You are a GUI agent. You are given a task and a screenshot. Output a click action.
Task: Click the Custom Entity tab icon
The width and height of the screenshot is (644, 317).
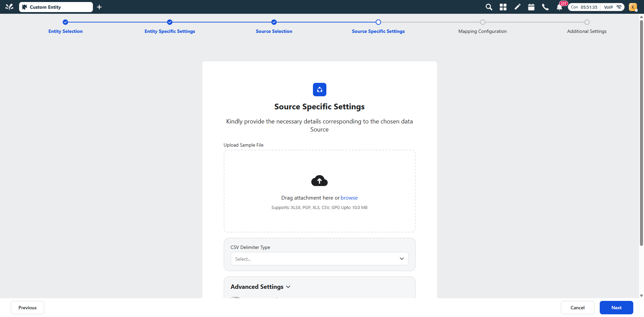(x=24, y=7)
